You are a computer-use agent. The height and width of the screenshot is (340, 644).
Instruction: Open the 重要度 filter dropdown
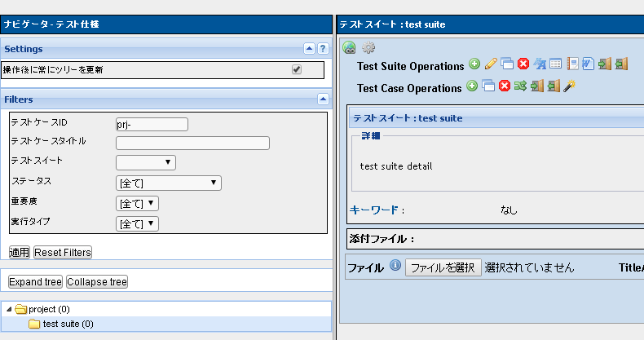[137, 203]
